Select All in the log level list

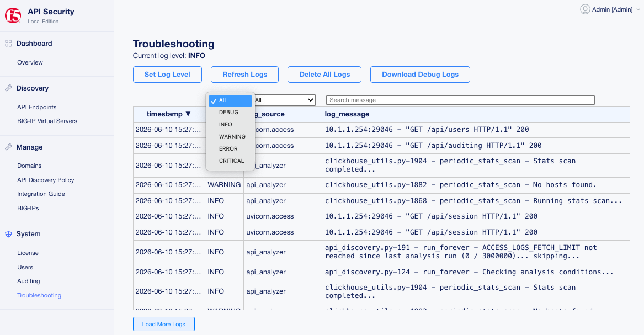pyautogui.click(x=231, y=100)
